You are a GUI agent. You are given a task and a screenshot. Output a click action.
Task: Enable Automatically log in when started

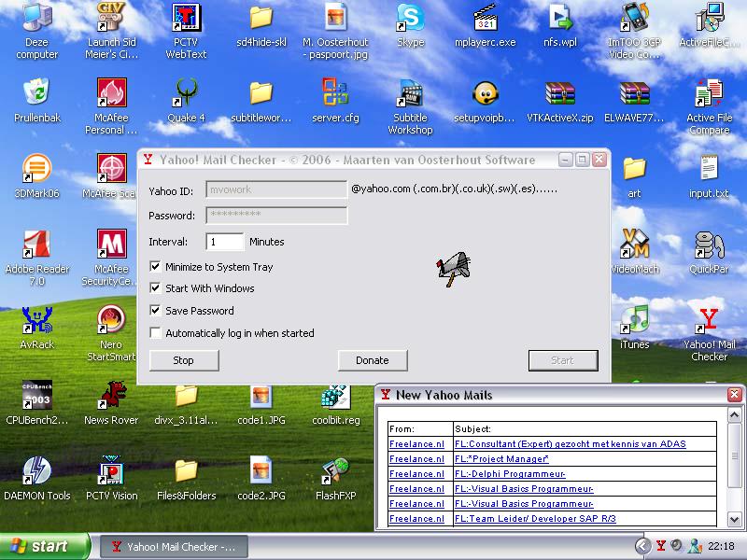click(x=155, y=332)
